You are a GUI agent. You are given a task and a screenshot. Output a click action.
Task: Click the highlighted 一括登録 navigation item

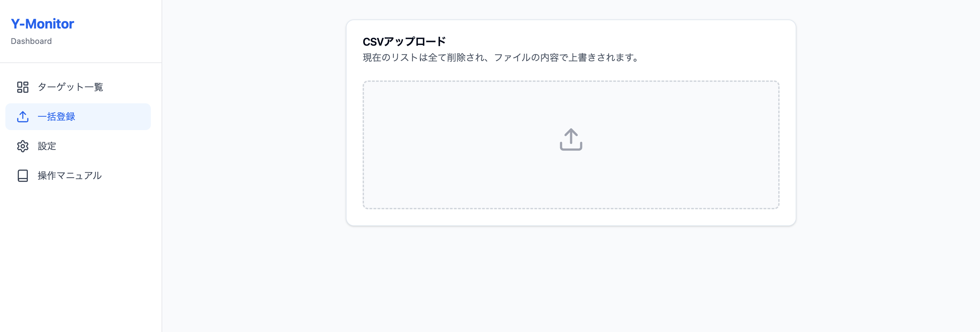[x=57, y=117]
